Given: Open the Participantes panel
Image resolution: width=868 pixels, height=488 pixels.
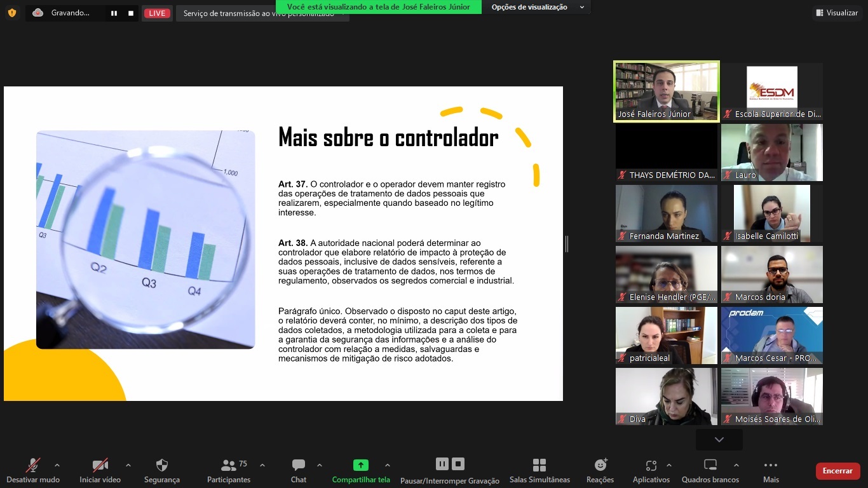Looking at the screenshot, I should point(229,471).
